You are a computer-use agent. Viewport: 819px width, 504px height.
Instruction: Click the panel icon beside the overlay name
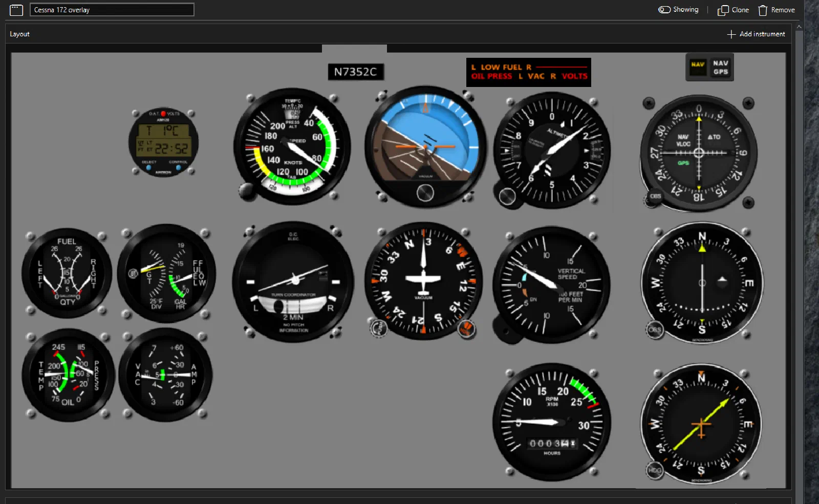click(16, 10)
